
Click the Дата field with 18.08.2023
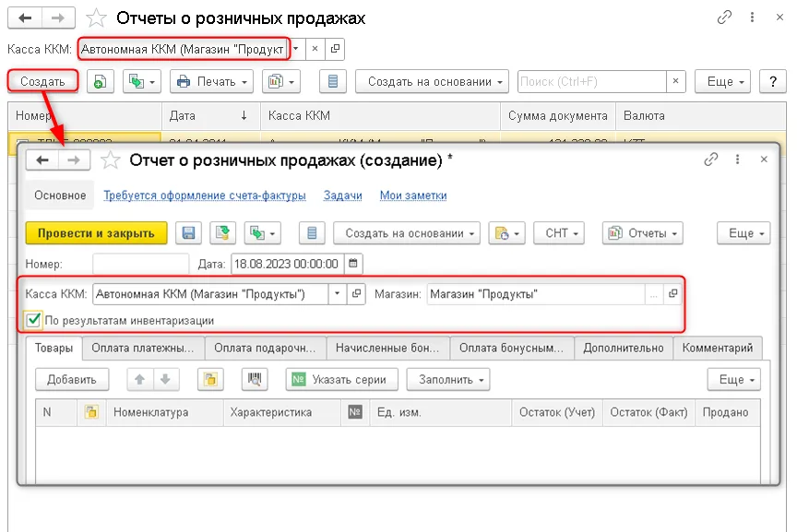tap(287, 264)
